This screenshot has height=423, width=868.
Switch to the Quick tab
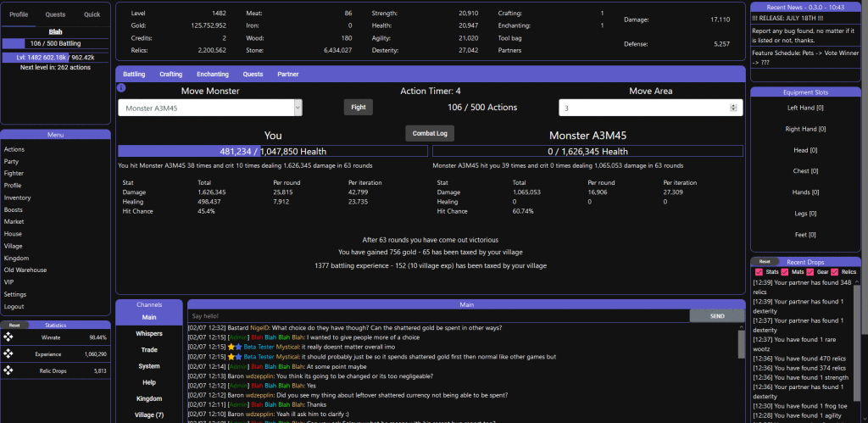click(x=92, y=14)
